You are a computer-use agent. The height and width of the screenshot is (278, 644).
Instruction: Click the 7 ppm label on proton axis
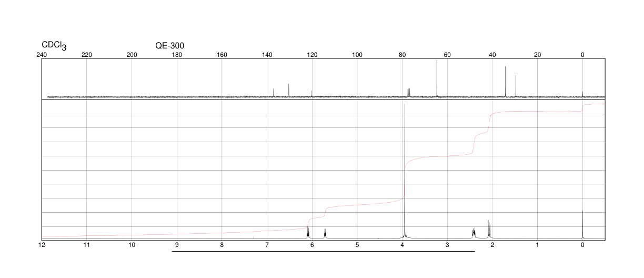(267, 245)
